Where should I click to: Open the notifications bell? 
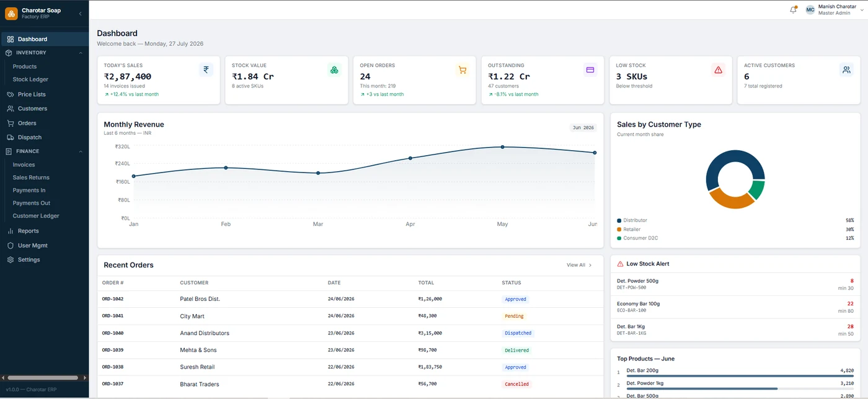[793, 10]
